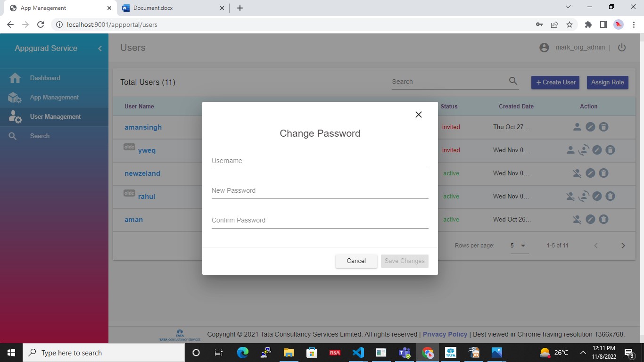644x362 pixels.
Task: Open Microsoft Teams from taskbar
Action: 404,353
